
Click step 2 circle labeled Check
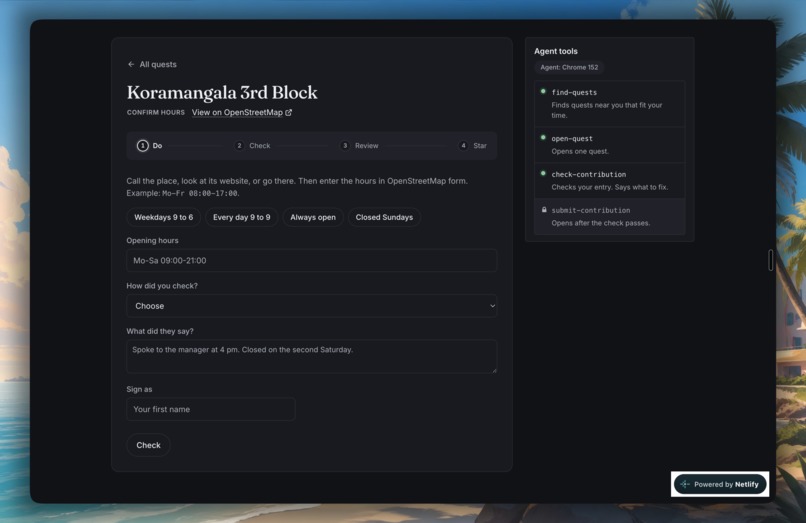(239, 146)
